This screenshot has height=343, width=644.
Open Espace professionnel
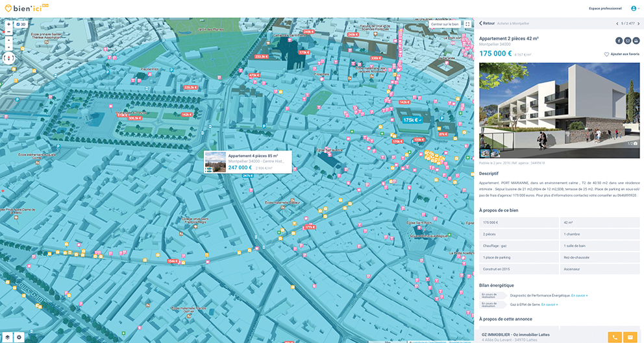[605, 8]
